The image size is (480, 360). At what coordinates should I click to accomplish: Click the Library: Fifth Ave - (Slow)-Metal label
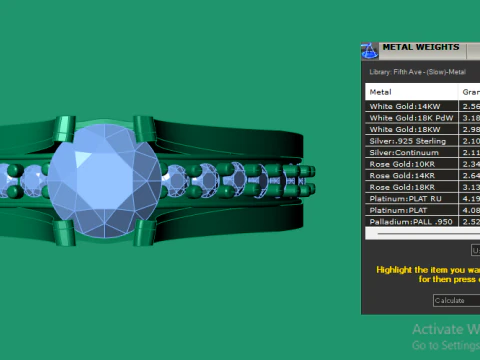click(417, 72)
